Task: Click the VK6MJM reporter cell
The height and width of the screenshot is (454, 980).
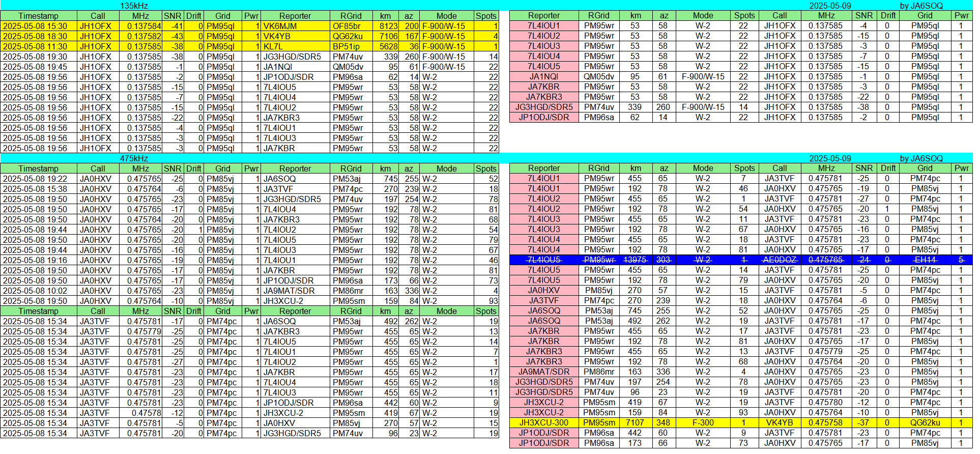Action: [x=295, y=26]
